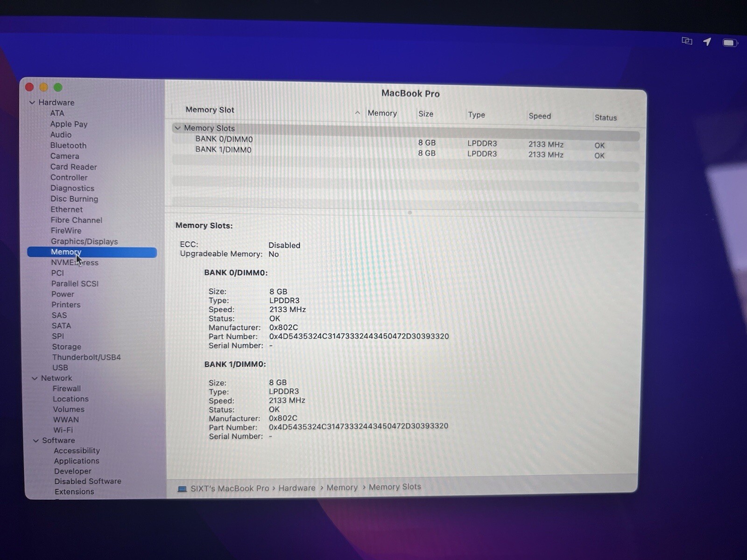
Task: Select Bluetooth in the sidebar
Action: 68,146
